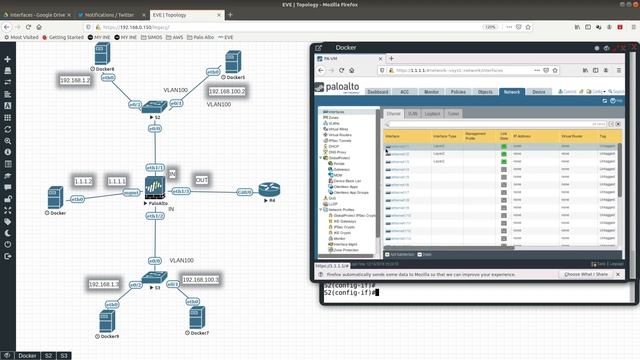Switch to the Tunnel interfaces sub-tab
640x360 pixels.
453,113
